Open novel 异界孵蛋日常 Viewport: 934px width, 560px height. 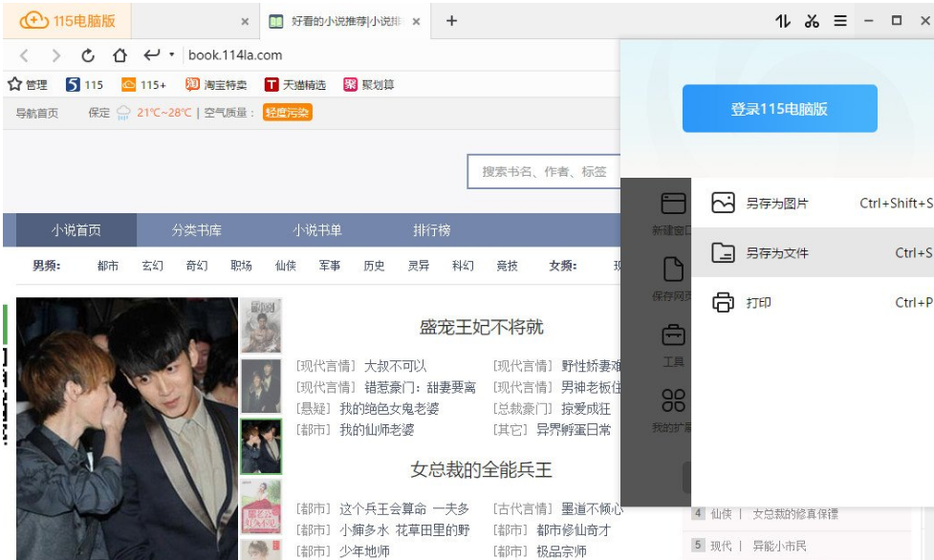coord(573,429)
